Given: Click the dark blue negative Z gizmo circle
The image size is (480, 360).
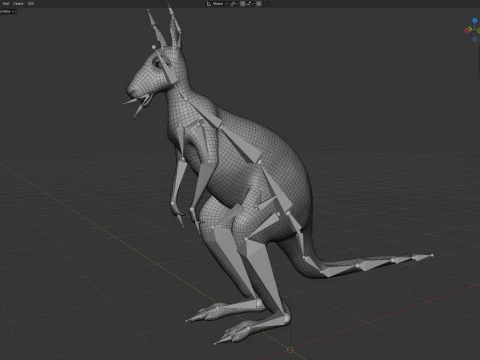Looking at the screenshot, I should [475, 39].
